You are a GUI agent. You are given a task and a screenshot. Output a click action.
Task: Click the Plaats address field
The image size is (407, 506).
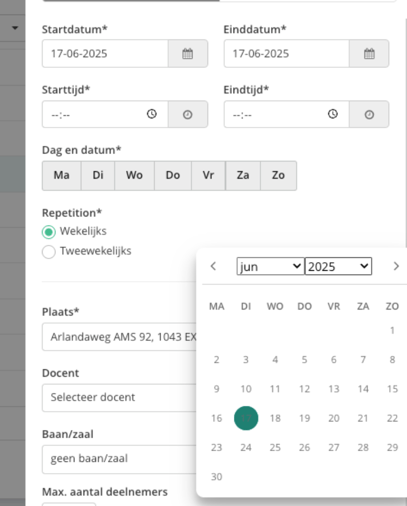pos(119,337)
